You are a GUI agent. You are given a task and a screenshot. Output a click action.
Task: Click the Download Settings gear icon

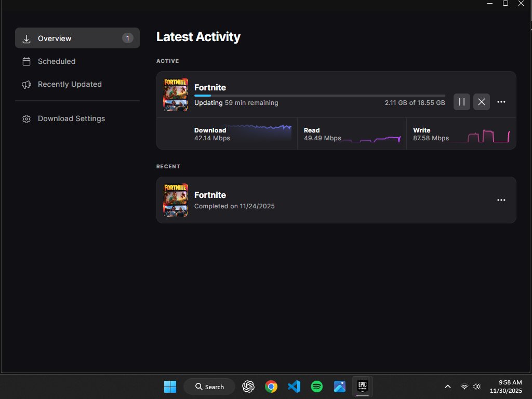(x=26, y=119)
